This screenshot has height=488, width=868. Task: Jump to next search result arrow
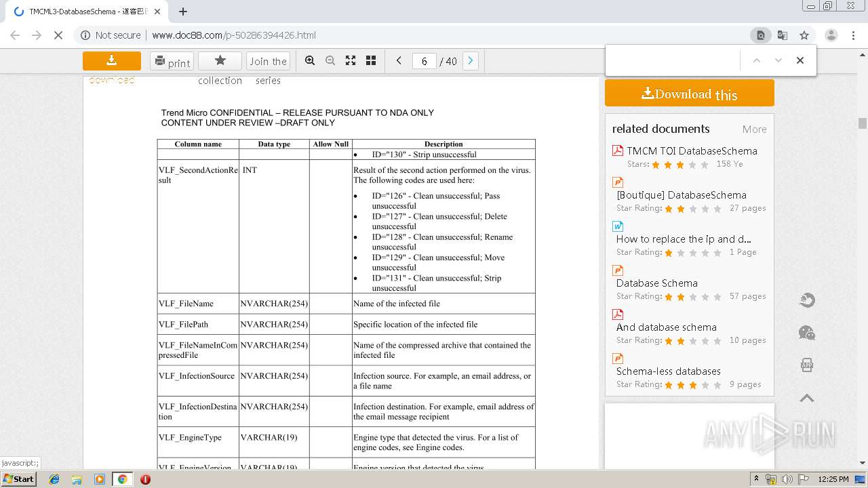click(778, 60)
